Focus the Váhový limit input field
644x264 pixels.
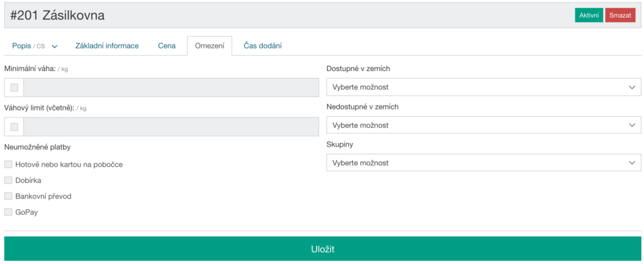tap(170, 127)
